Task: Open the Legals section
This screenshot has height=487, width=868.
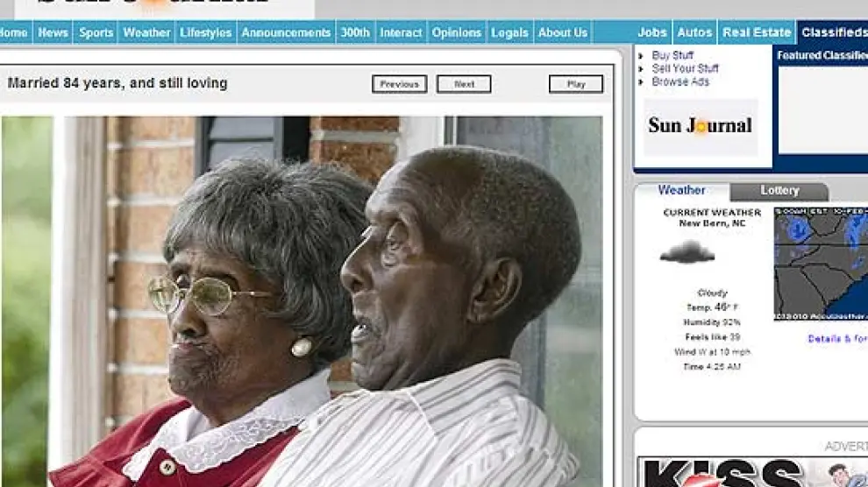Action: coord(509,32)
